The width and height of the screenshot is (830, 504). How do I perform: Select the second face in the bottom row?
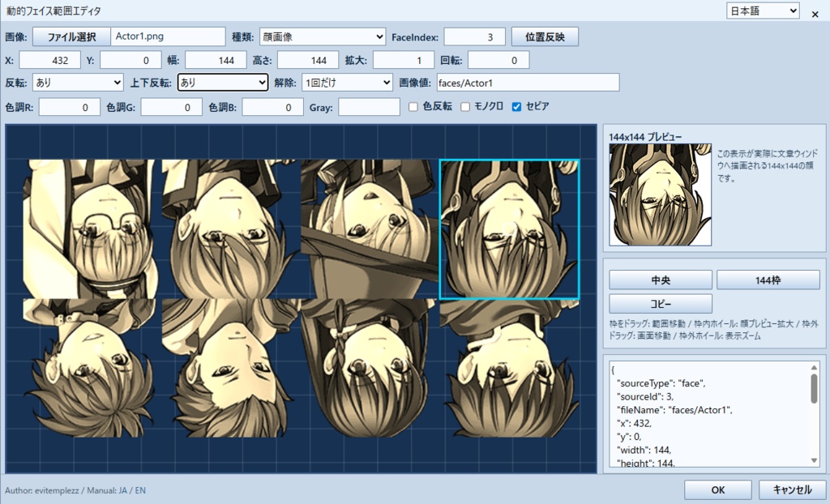231,368
